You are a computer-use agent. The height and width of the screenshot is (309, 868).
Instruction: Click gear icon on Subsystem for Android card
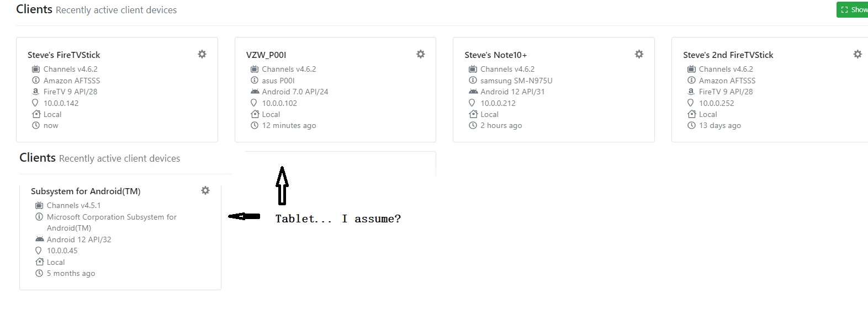point(205,190)
